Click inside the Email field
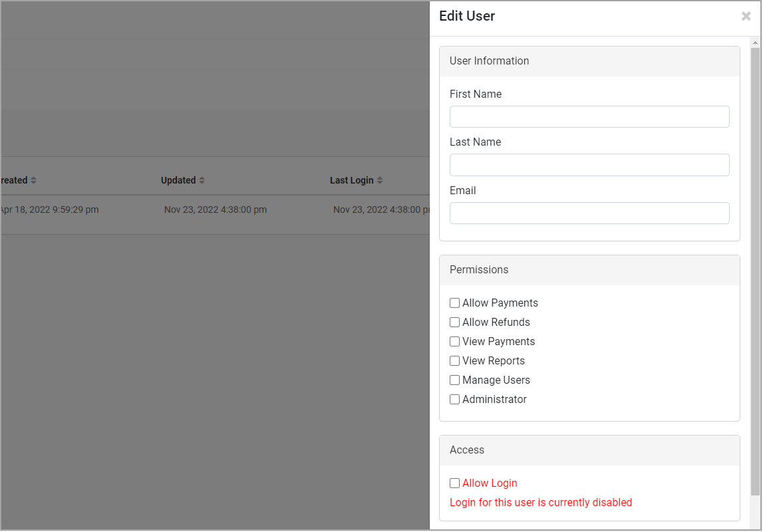Viewport: 763px width, 532px height. click(589, 213)
